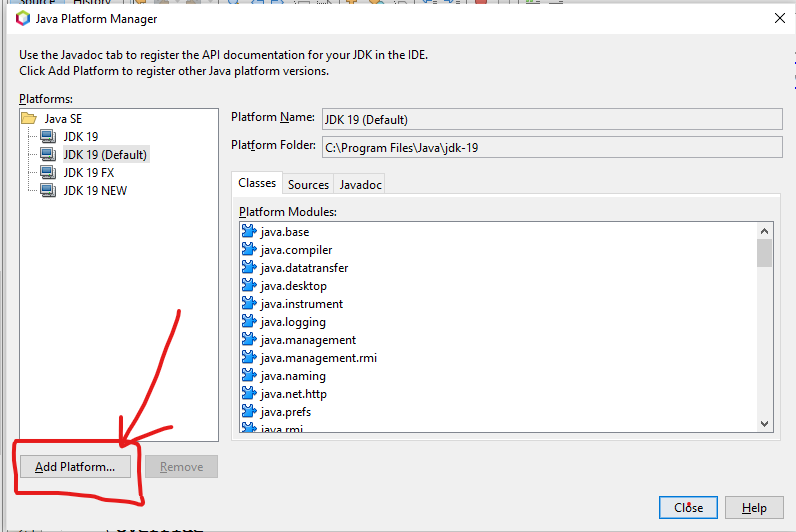This screenshot has height=532, width=796.
Task: Click the Add Platform... button
Action: click(75, 467)
